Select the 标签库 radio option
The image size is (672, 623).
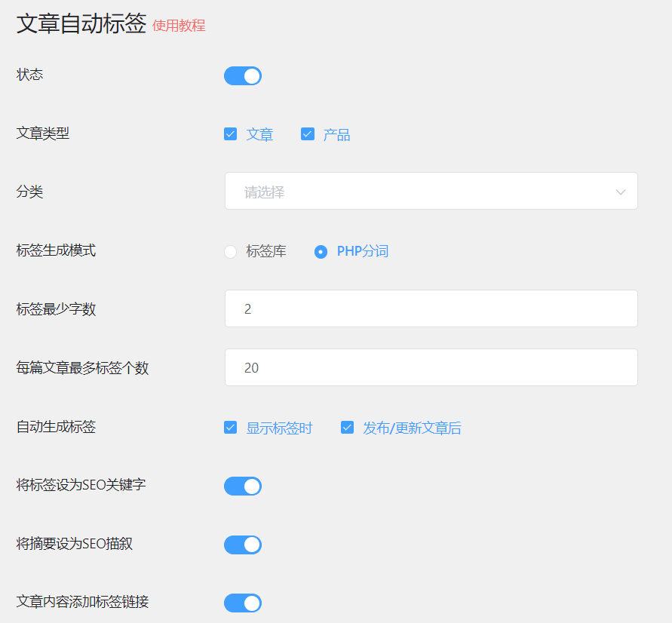pos(231,251)
